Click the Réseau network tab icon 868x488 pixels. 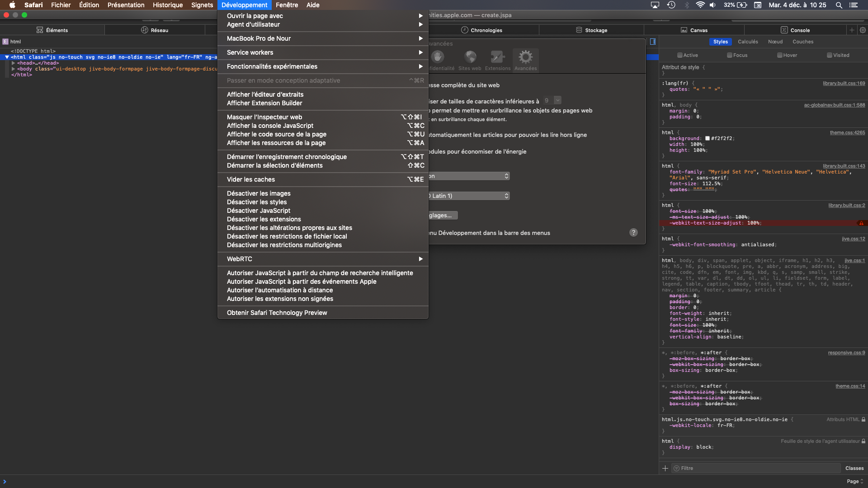[145, 30]
